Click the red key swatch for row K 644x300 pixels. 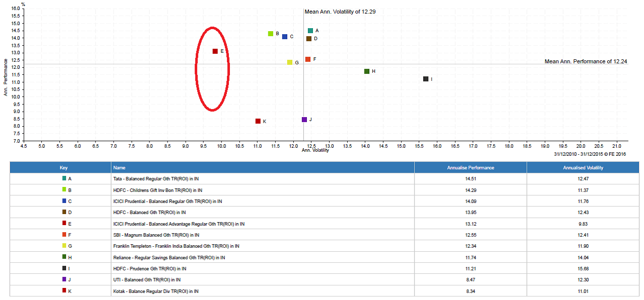64,290
